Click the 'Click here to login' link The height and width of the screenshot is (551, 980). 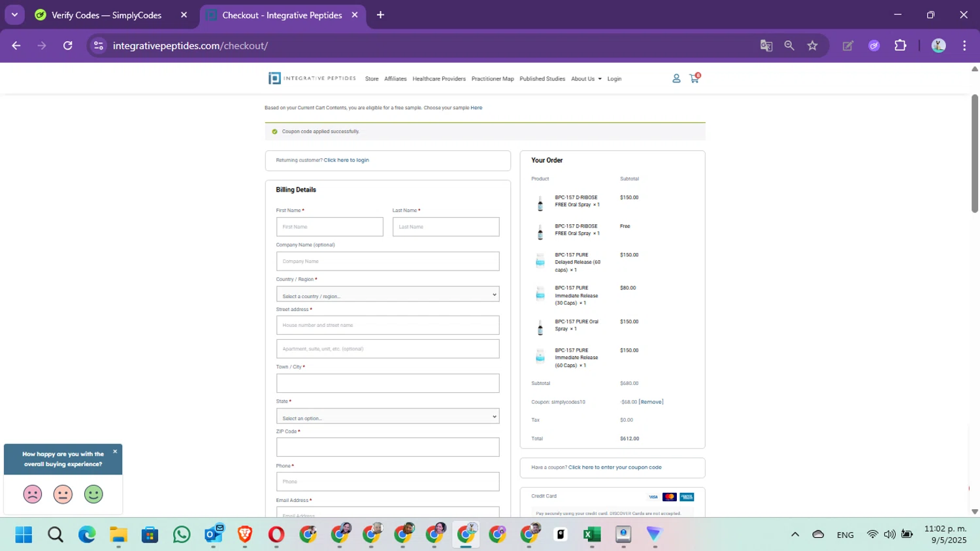coord(346,160)
